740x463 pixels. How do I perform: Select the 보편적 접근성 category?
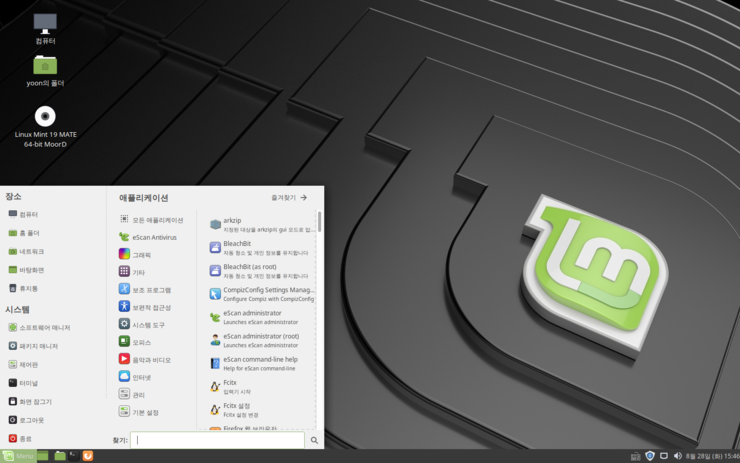[145, 307]
